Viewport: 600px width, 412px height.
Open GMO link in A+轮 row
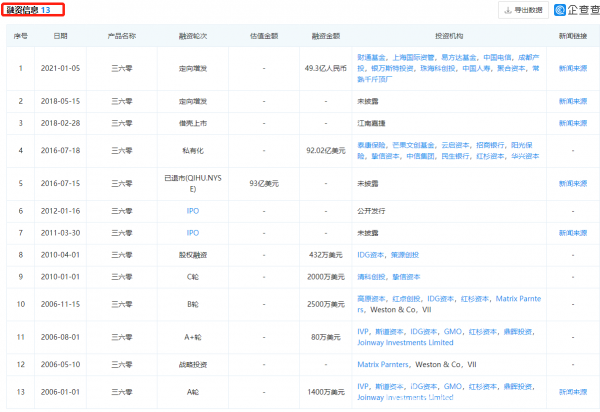[x=453, y=332]
